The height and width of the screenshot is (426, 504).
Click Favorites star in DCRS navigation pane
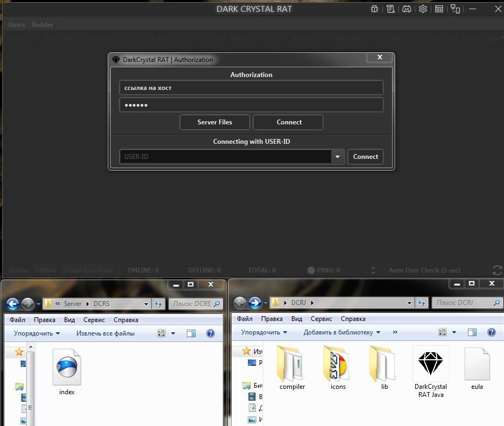point(19,352)
